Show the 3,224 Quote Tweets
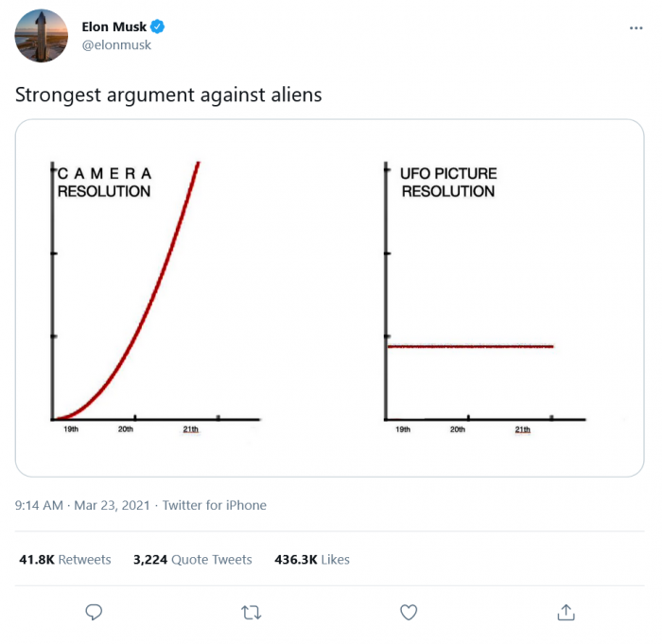The height and width of the screenshot is (644, 662). 193,560
